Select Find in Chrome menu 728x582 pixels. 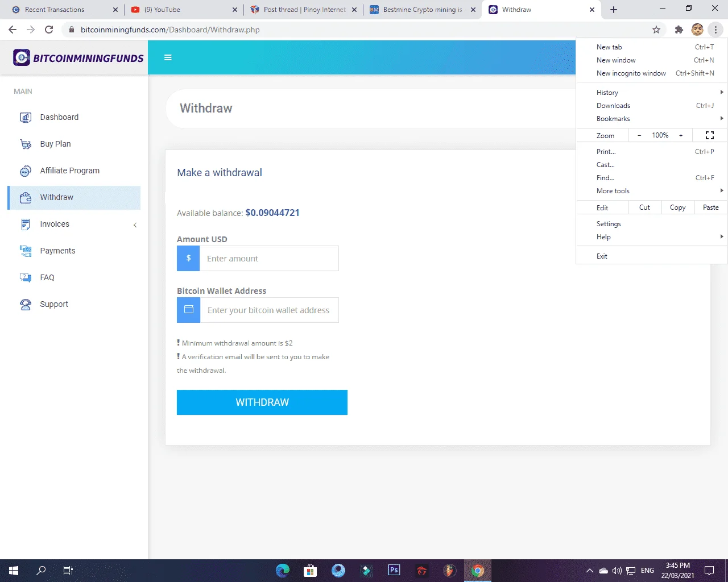[x=652, y=178]
